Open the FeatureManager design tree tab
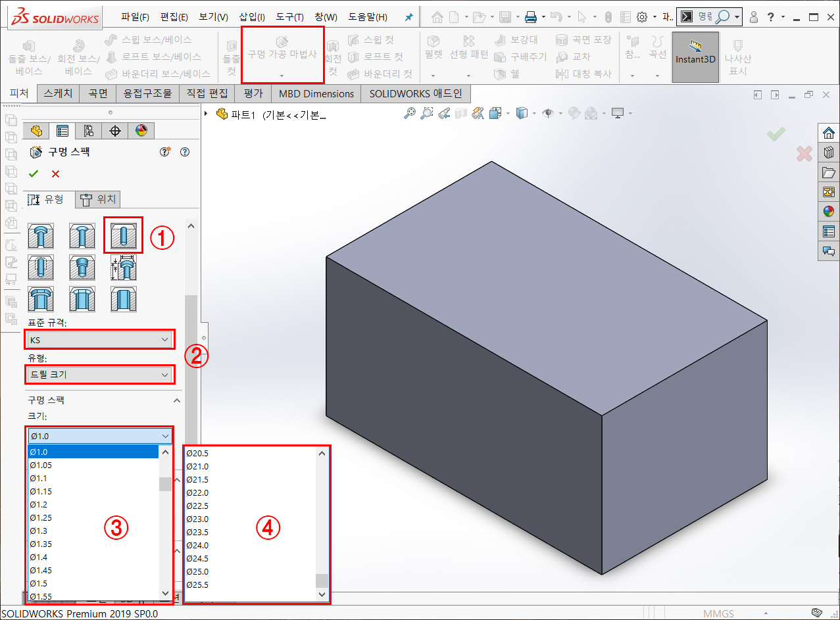 [x=36, y=130]
